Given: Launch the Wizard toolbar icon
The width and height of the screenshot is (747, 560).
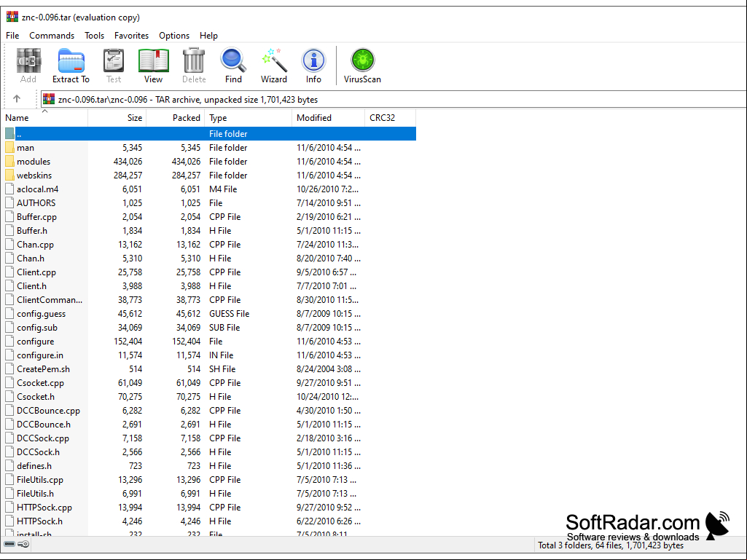Looking at the screenshot, I should 274,61.
